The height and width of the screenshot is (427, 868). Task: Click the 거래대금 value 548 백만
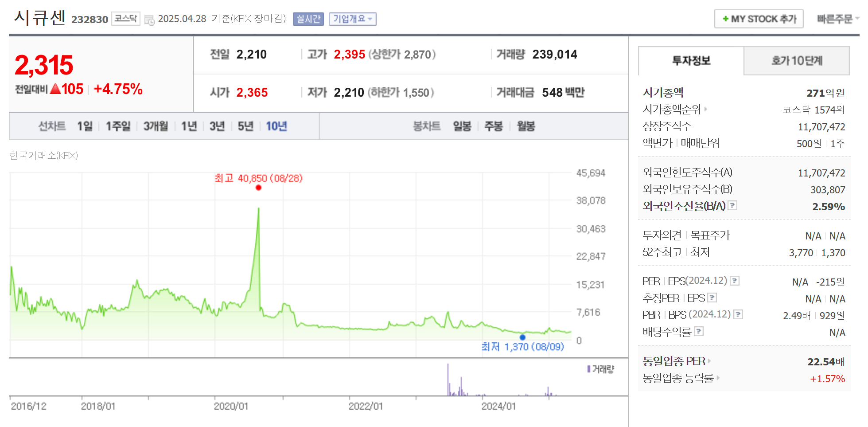(x=563, y=93)
